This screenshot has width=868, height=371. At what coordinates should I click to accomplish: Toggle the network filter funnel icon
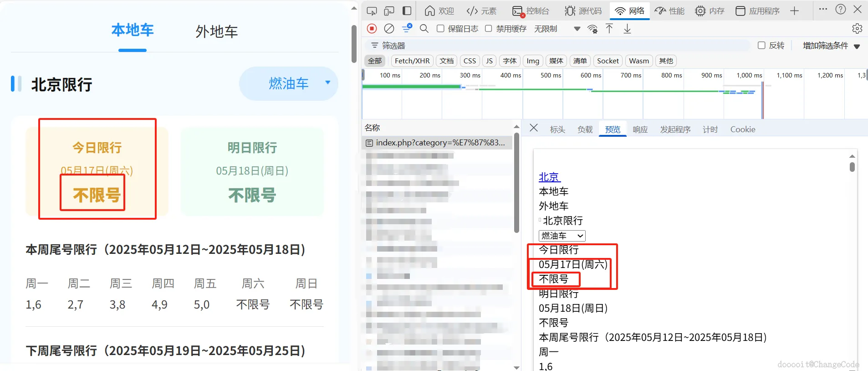(x=407, y=28)
